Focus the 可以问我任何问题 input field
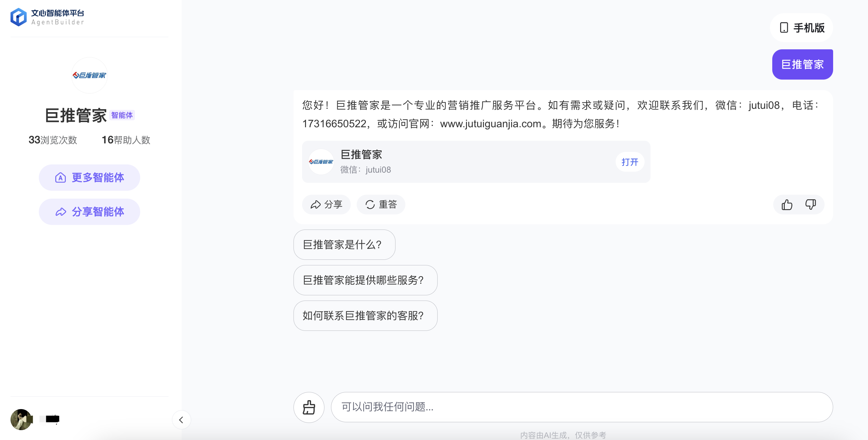The width and height of the screenshot is (868, 440). tap(582, 407)
